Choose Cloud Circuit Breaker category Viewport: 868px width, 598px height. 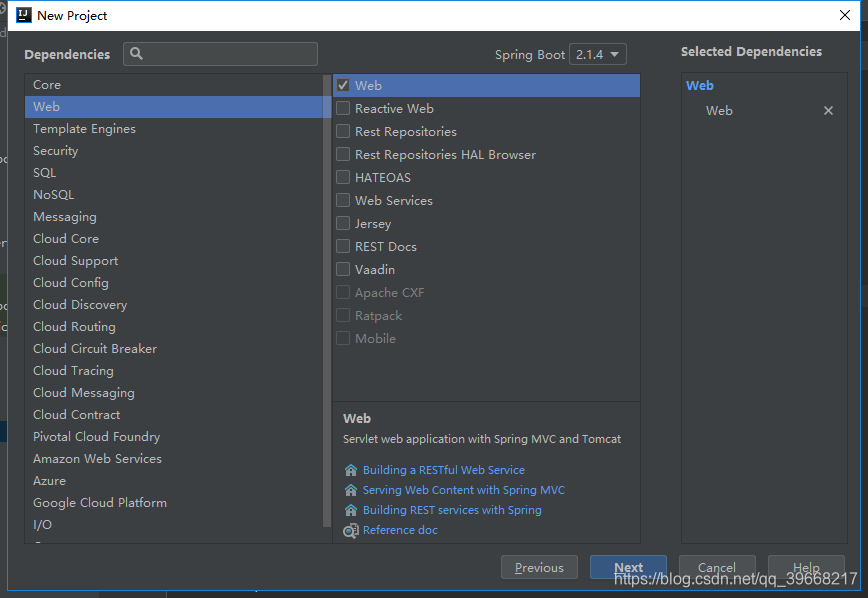(174, 349)
